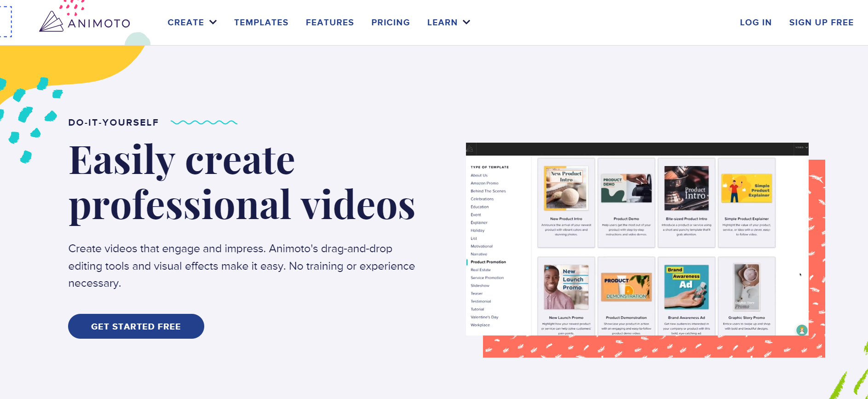
Task: Expand the Learn menu chevron
Action: pos(466,22)
